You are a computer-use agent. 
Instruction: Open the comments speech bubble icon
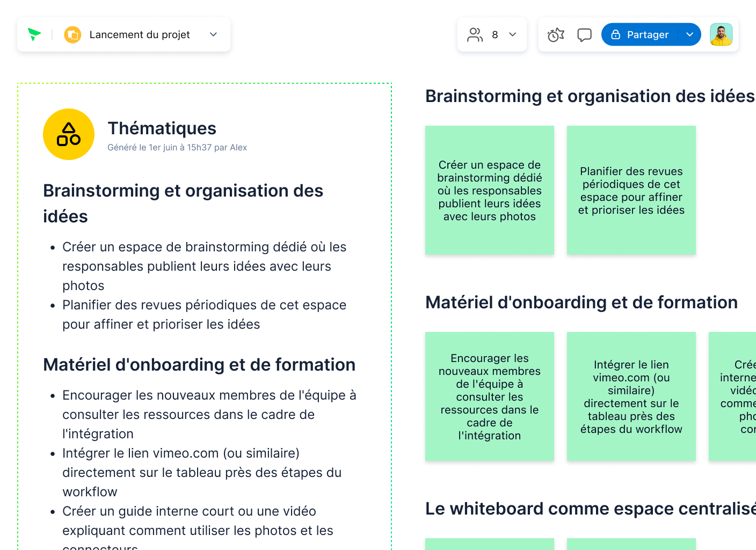pos(584,35)
